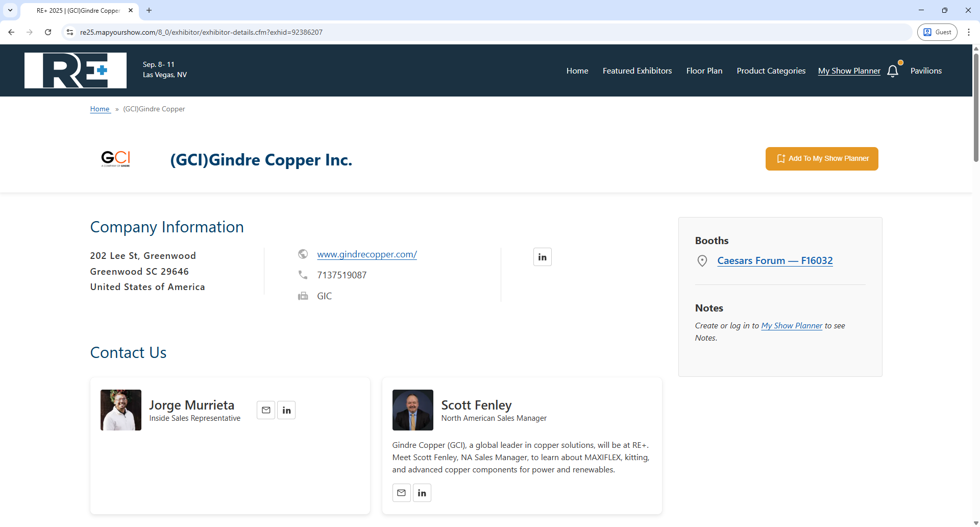Click Jorge Murrieta's profile photo

[x=120, y=410]
